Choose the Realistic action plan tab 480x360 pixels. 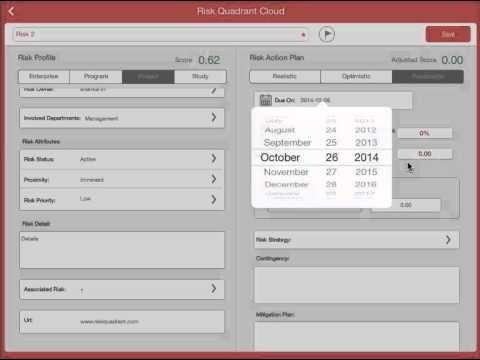(285, 76)
